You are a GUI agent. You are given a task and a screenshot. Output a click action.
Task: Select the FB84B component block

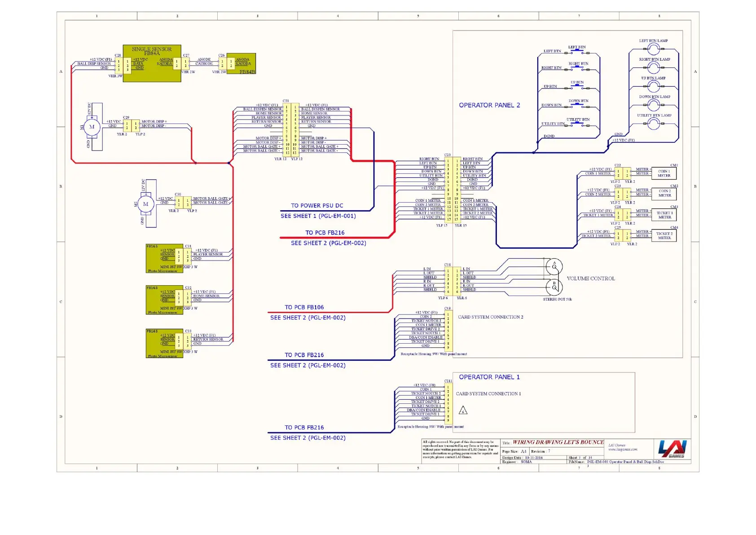pos(241,63)
